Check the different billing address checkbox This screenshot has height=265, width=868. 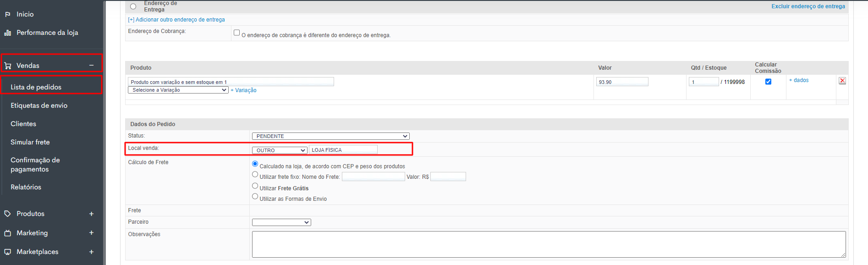click(236, 33)
